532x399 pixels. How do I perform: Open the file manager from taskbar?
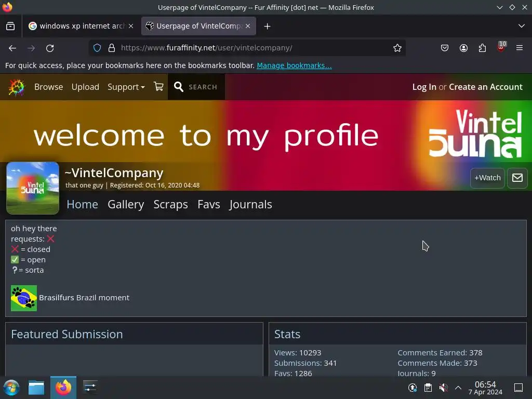(x=36, y=388)
